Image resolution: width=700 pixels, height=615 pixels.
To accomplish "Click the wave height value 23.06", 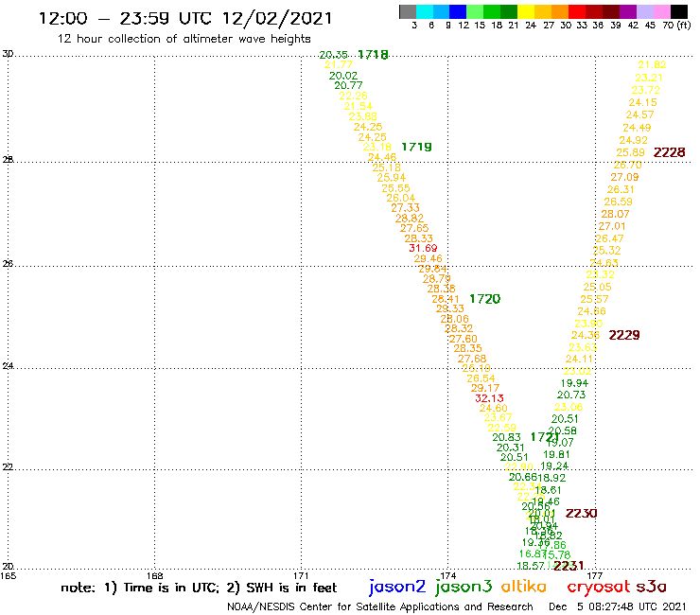I will (569, 408).
